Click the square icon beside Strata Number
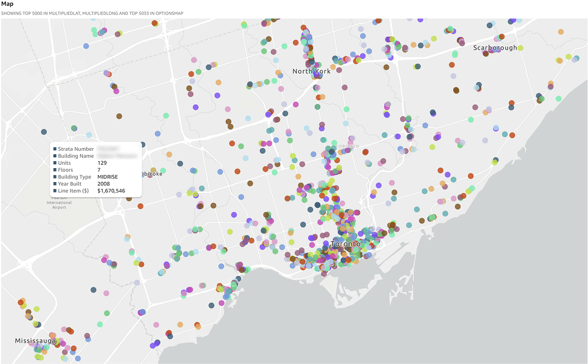 (55, 149)
